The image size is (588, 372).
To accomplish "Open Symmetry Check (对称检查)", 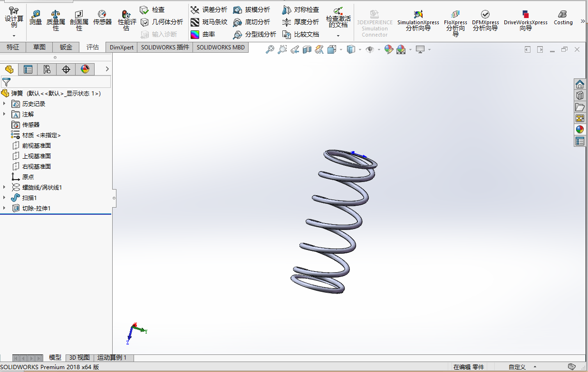I will pyautogui.click(x=300, y=10).
